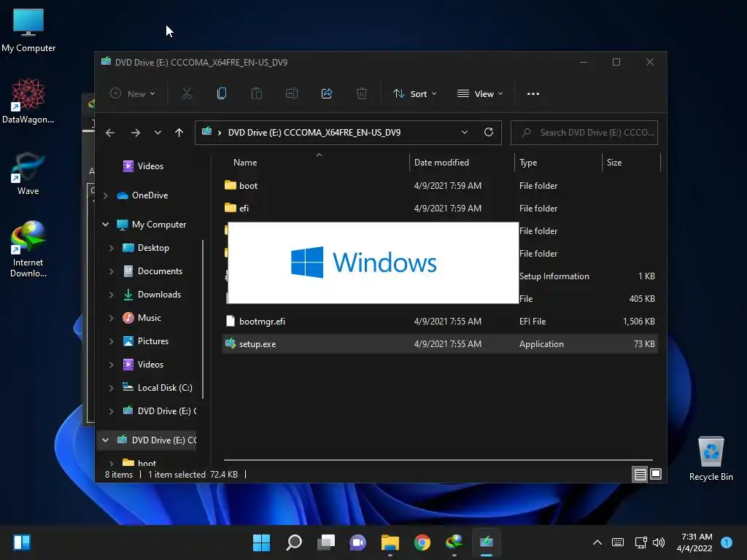The height and width of the screenshot is (560, 747).
Task: Open the Windows Start button
Action: point(262,542)
